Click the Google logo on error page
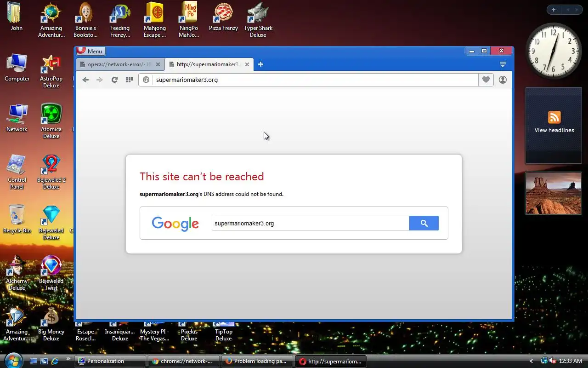Viewport: 588px width, 368px height. coord(175,224)
